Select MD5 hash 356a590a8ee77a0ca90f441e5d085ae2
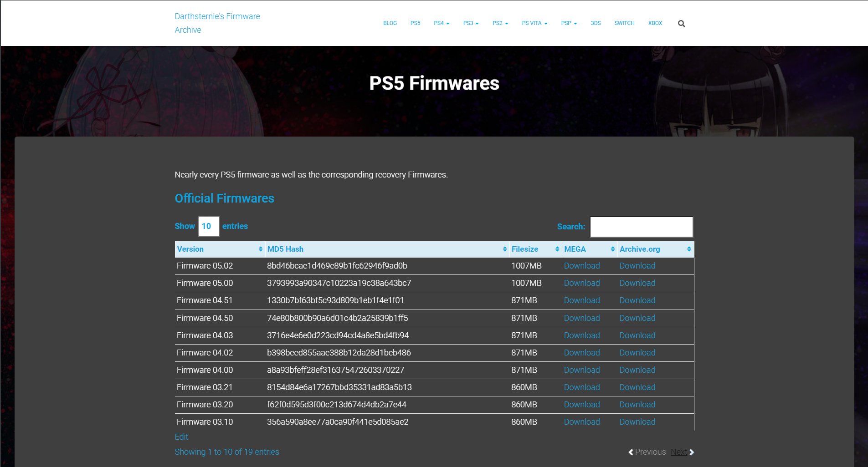 point(338,422)
